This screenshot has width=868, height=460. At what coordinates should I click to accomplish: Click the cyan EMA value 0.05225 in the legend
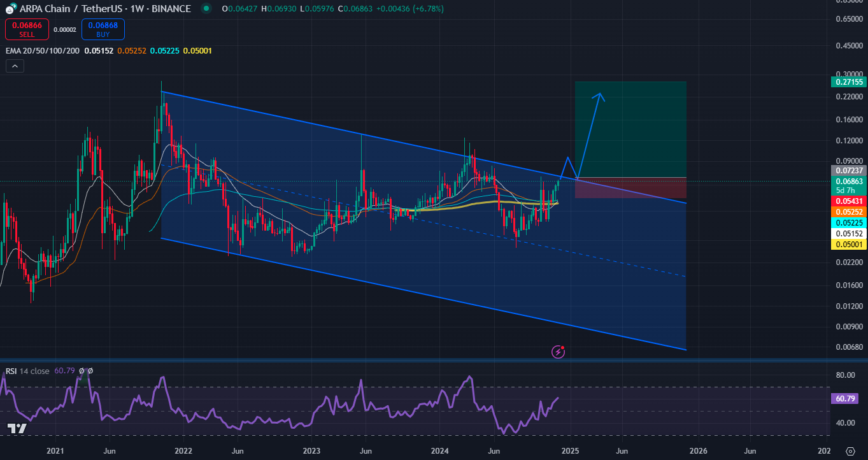[x=164, y=50]
